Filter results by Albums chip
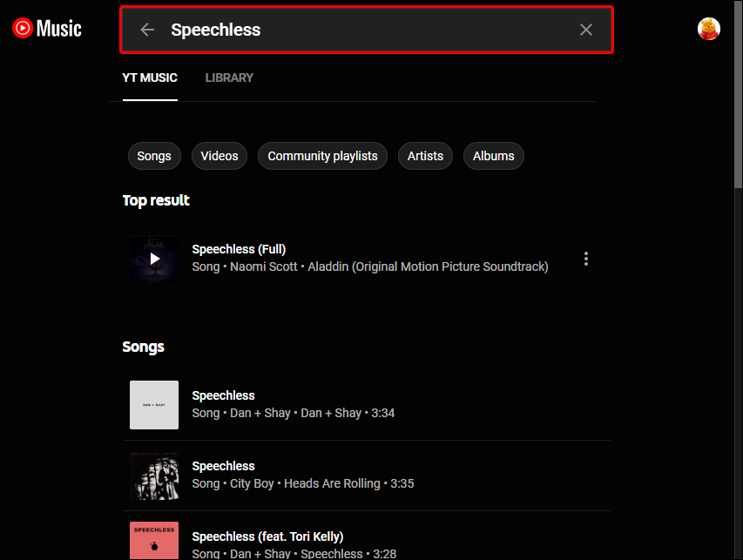 [x=493, y=156]
